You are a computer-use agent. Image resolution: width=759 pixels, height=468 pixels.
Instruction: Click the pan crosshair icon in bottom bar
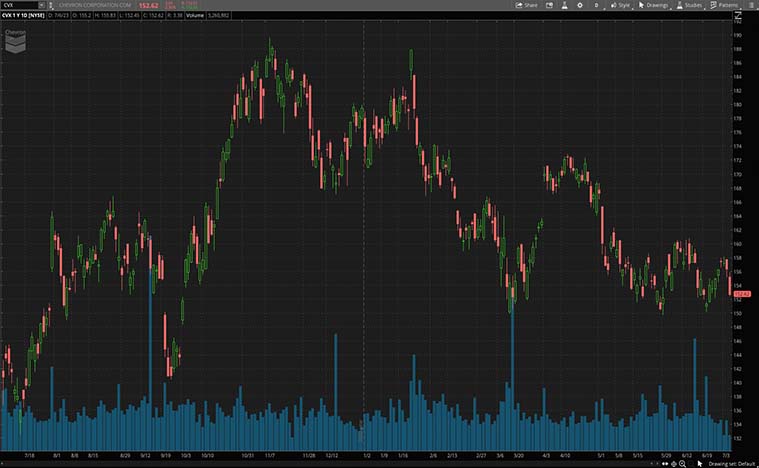[x=674, y=464]
